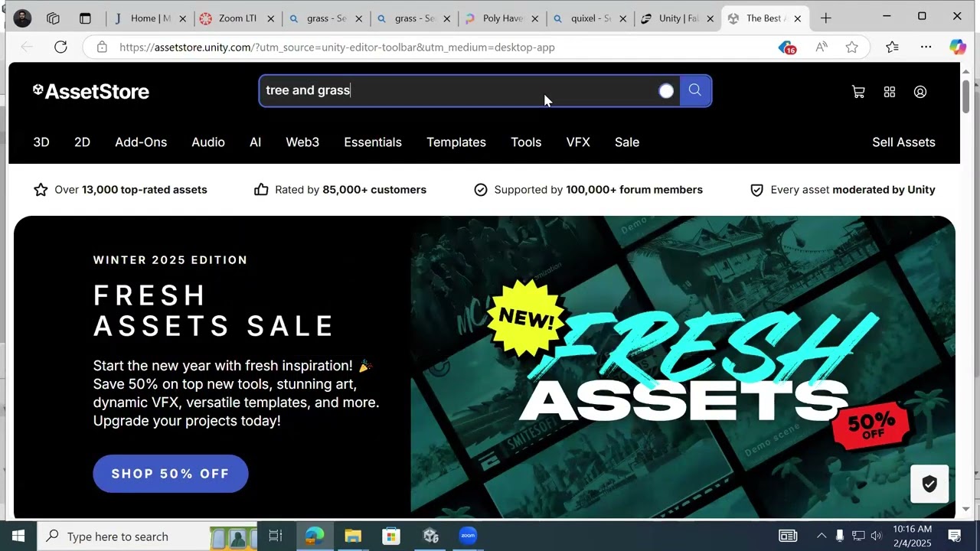Click the SHOP 50% OFF button

coord(171,474)
